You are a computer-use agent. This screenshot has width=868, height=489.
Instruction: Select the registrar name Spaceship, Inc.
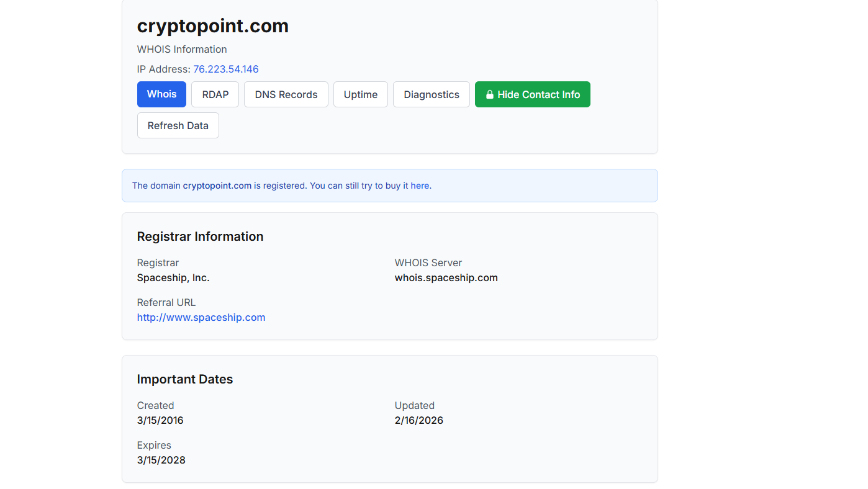[173, 277]
